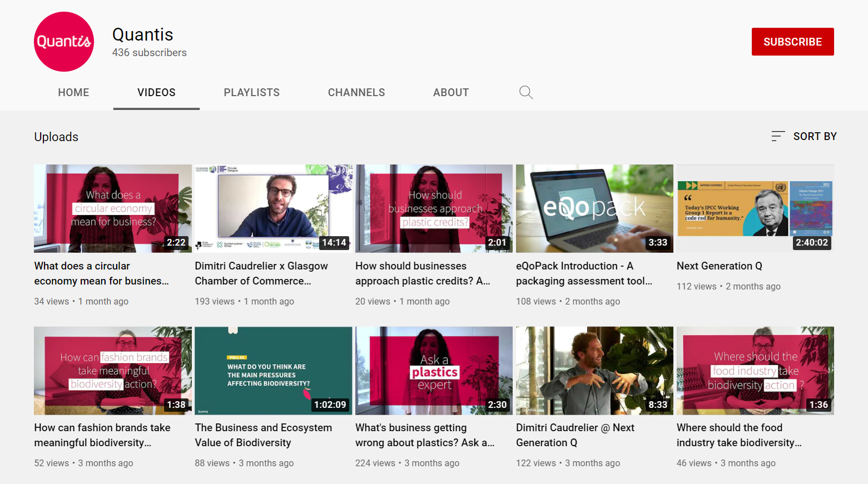Open the food industry biodiversity thumbnail
The width and height of the screenshot is (868, 484).
coord(755,371)
